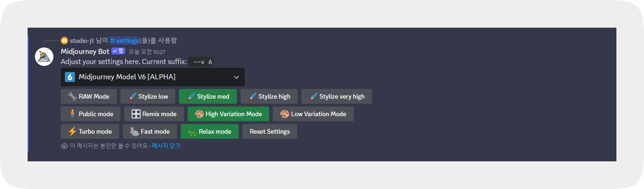Click the dropdown chevron arrow
This screenshot has height=189, width=644.
236,77
